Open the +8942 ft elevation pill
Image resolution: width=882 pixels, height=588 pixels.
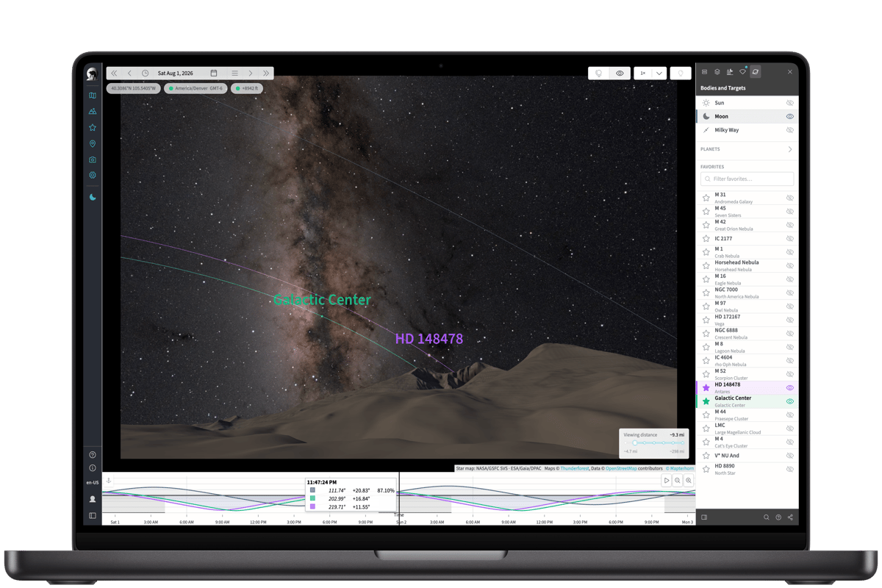[x=248, y=88]
